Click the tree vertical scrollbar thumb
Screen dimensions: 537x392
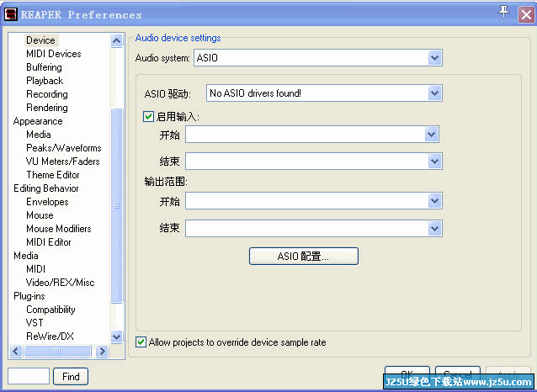click(116, 205)
